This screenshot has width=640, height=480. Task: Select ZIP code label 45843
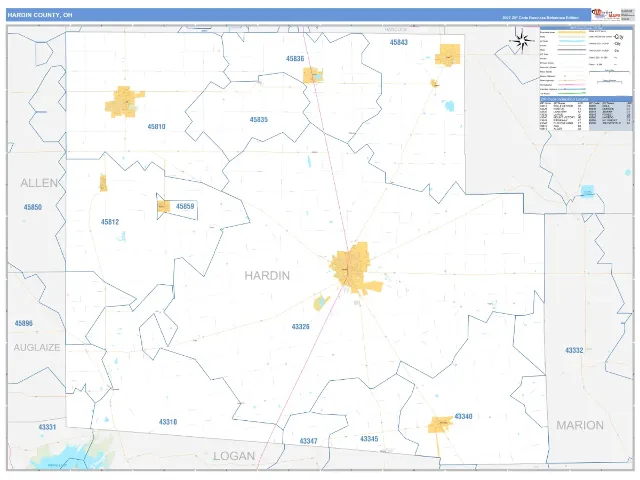pos(398,42)
